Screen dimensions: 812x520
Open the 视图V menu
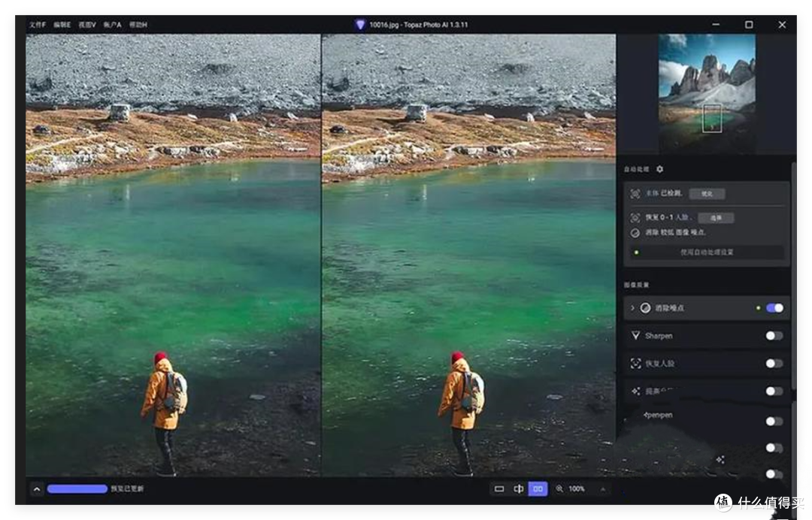coord(87,24)
